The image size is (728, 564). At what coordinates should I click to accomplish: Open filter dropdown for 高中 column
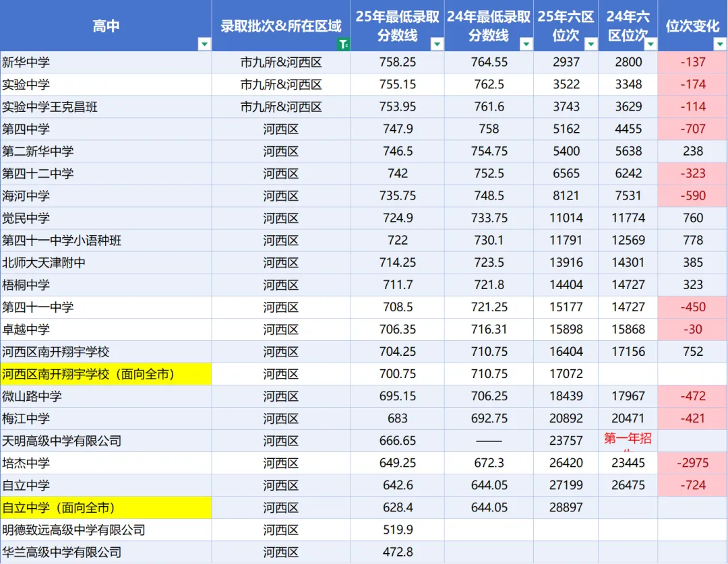pos(204,44)
